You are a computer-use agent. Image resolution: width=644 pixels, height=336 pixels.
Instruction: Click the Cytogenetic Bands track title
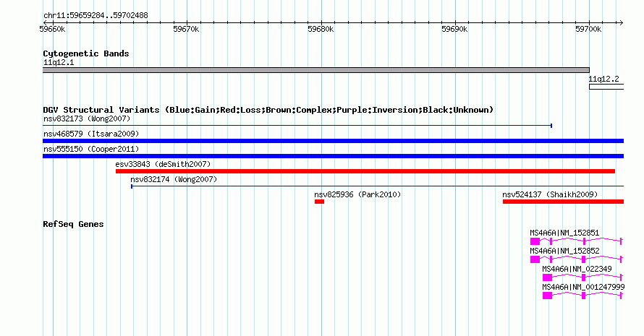(86, 53)
